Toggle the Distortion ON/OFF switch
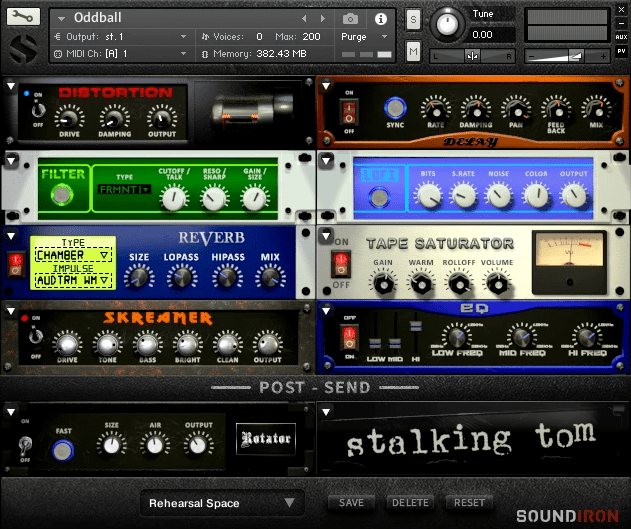Image resolution: width=631 pixels, height=529 pixels. pos(38,109)
